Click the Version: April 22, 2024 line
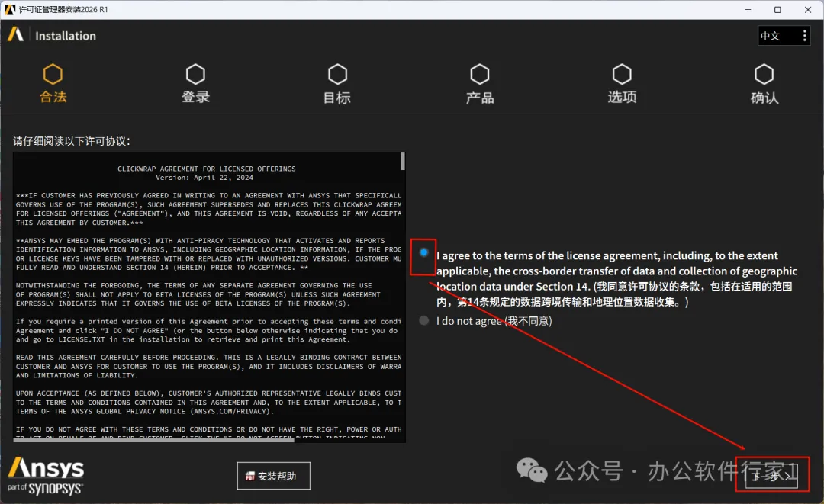This screenshot has width=824, height=504. coord(204,178)
